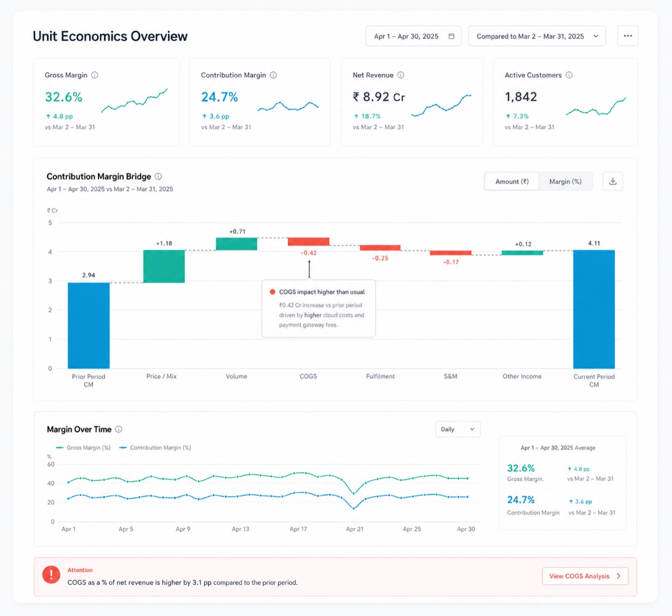Download the Contribution Margin Bridge chart
The height and width of the screenshot is (616, 672).
pyautogui.click(x=613, y=181)
